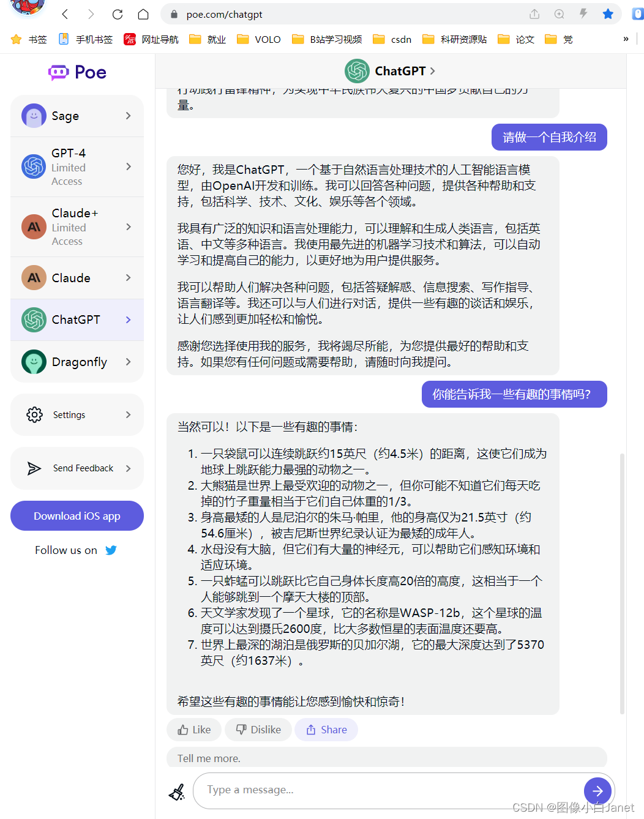Click the Share button below the reply
The width and height of the screenshot is (644, 819).
(326, 730)
